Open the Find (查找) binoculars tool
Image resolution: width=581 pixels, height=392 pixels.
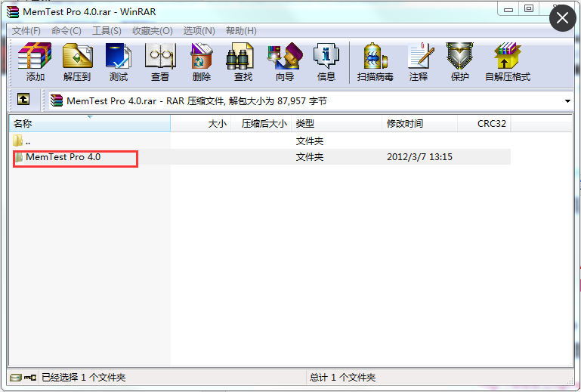(243, 62)
